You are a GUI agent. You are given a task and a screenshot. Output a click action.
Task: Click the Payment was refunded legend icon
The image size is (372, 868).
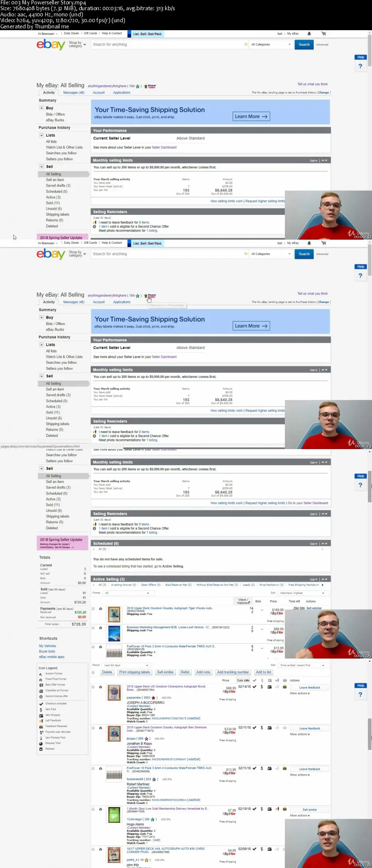click(x=41, y=732)
